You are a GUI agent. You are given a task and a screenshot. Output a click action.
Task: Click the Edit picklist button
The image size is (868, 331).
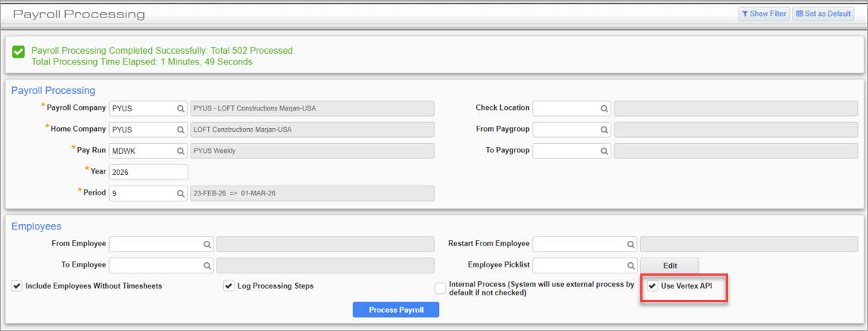pos(670,266)
